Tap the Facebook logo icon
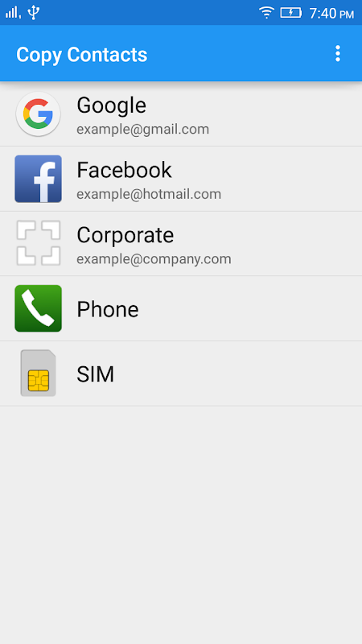362x644 pixels. [38, 179]
